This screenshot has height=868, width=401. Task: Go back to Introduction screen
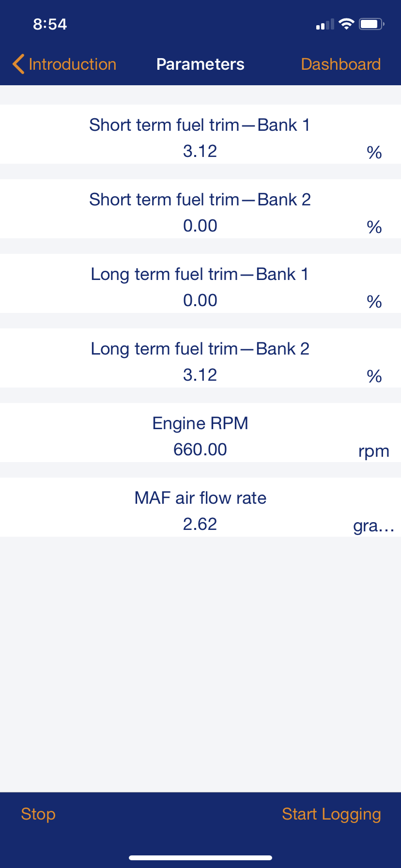click(x=72, y=64)
